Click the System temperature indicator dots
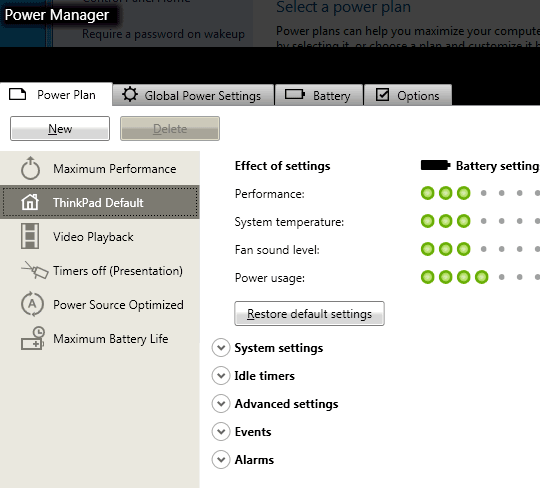540x488 pixels. tap(480, 221)
